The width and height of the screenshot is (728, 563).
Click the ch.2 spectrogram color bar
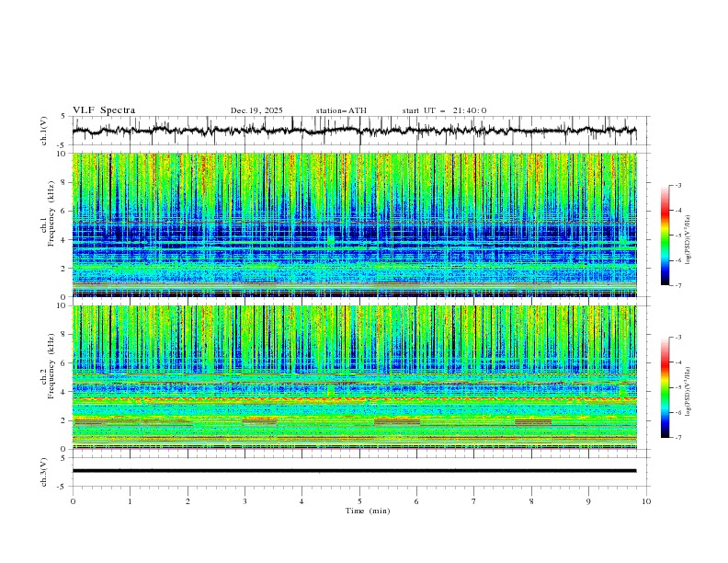pyautogui.click(x=665, y=387)
